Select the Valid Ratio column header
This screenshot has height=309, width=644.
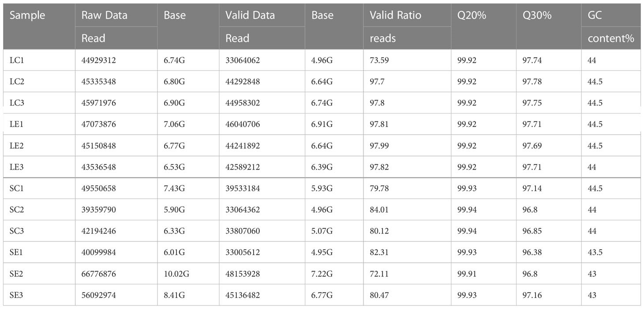395,15
